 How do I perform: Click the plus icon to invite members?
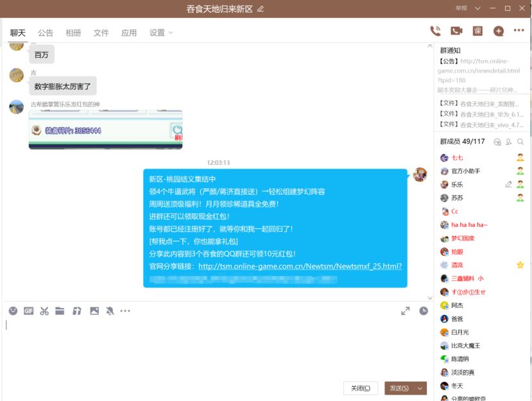pyautogui.click(x=499, y=31)
